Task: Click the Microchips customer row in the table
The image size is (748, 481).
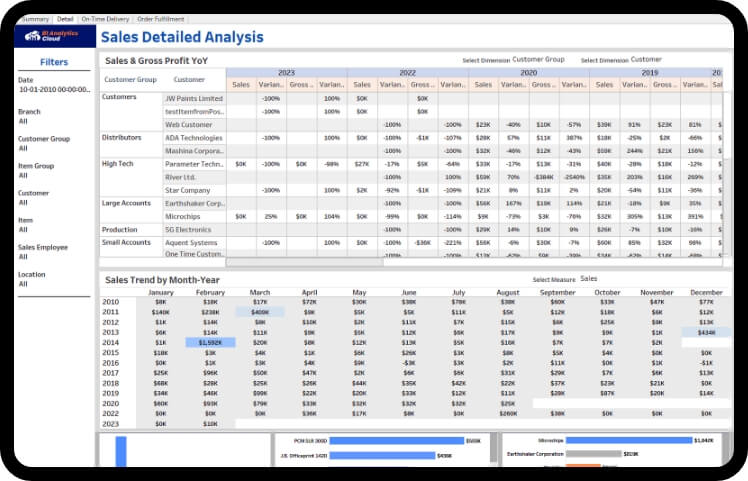Action: point(182,217)
